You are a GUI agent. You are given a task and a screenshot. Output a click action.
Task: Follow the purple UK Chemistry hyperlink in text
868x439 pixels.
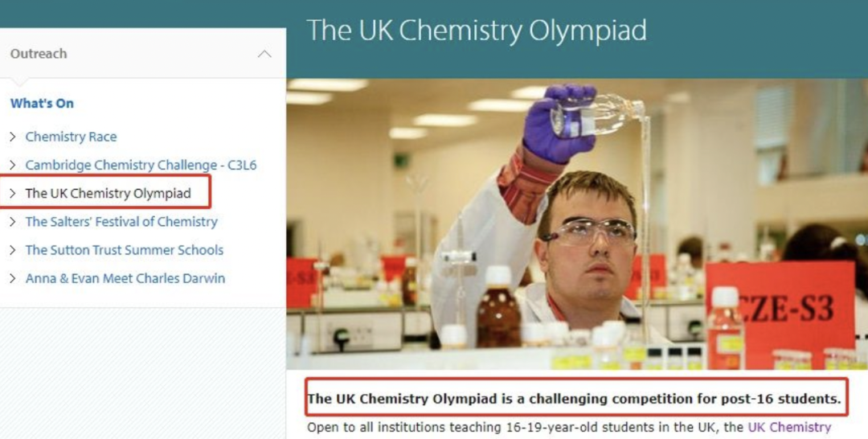coord(789,428)
